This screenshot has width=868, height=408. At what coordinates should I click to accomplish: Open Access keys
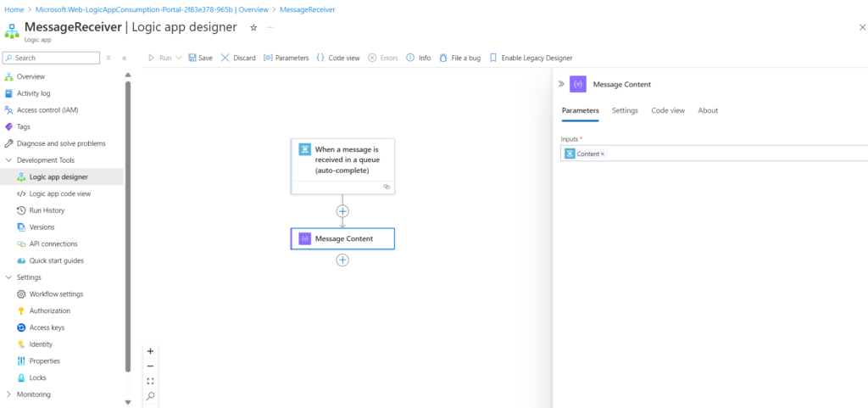[x=47, y=327]
